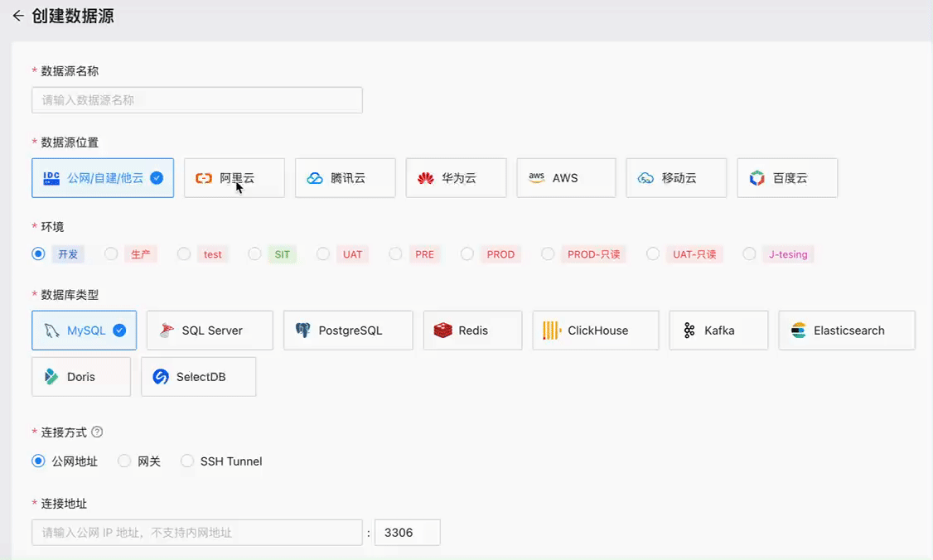Click the 环境 section label
Image resolution: width=933 pixels, height=560 pixels.
[x=52, y=227]
